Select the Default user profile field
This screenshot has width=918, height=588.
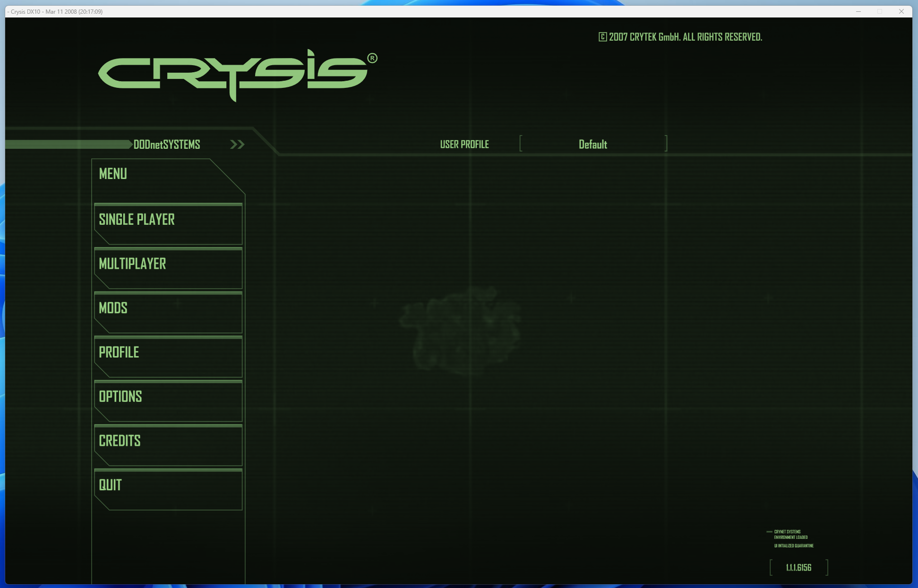click(x=593, y=144)
